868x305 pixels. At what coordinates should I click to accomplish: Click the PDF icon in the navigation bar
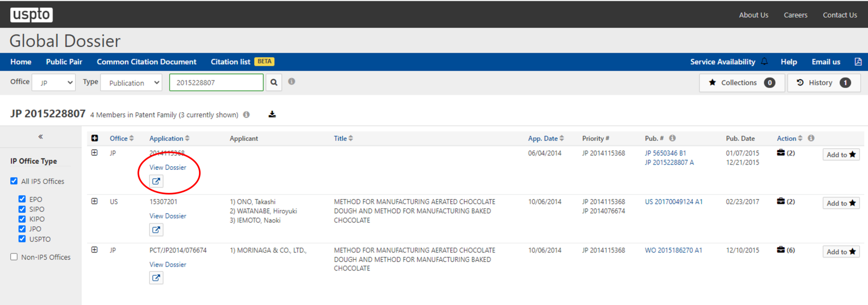click(857, 62)
